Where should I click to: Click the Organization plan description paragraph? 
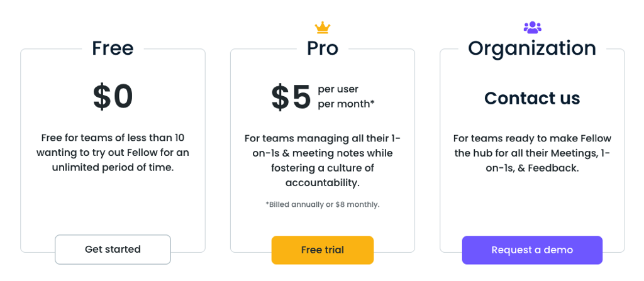[x=532, y=153]
